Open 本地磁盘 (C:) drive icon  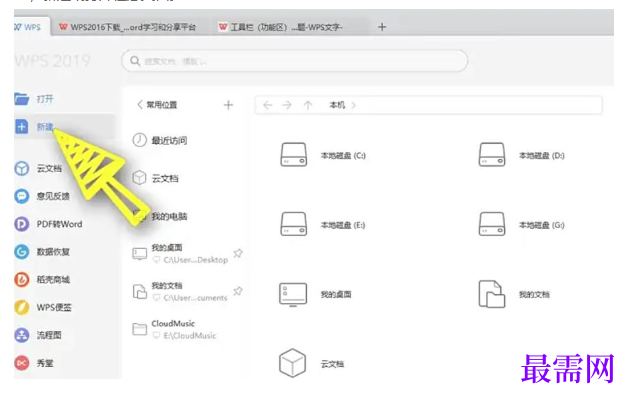point(293,155)
